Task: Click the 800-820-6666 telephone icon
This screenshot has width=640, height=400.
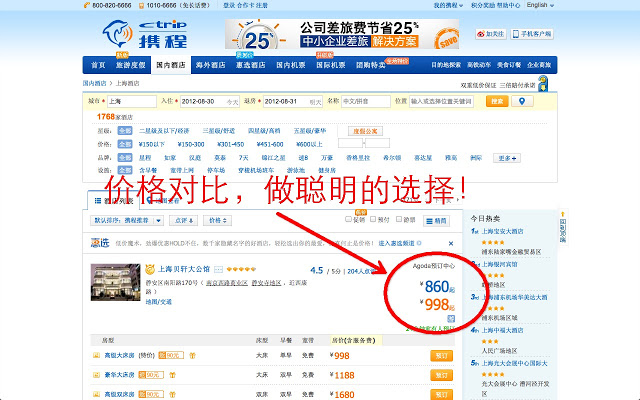Action: (87, 5)
